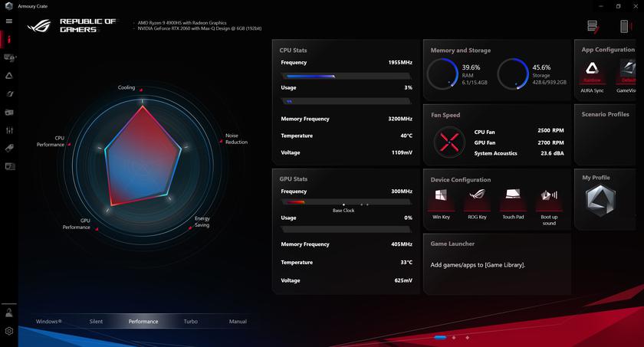Screen dimensions: 644x347
Task: Toggle the Boot up sound setting
Action: [x=549, y=199]
